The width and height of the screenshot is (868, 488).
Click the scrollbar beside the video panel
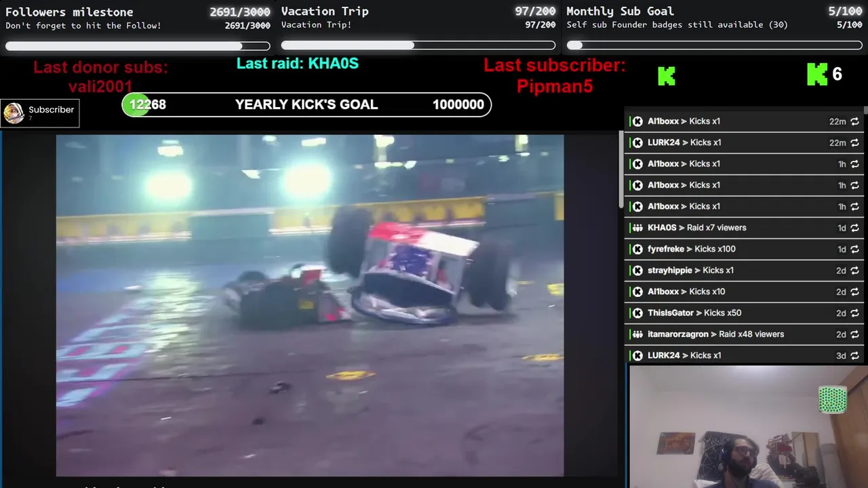pos(620,169)
